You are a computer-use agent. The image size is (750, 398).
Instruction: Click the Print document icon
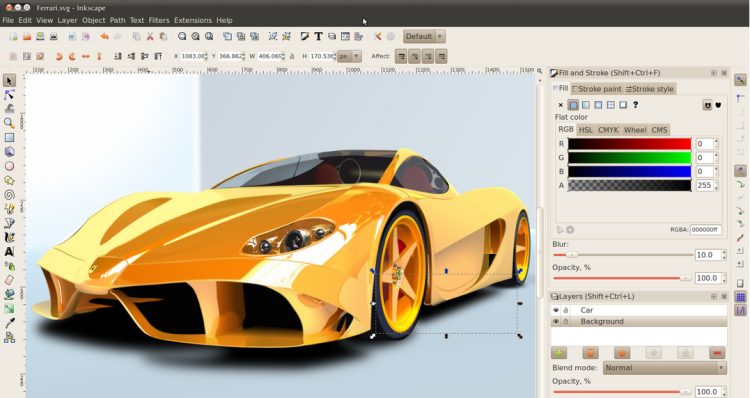point(54,36)
